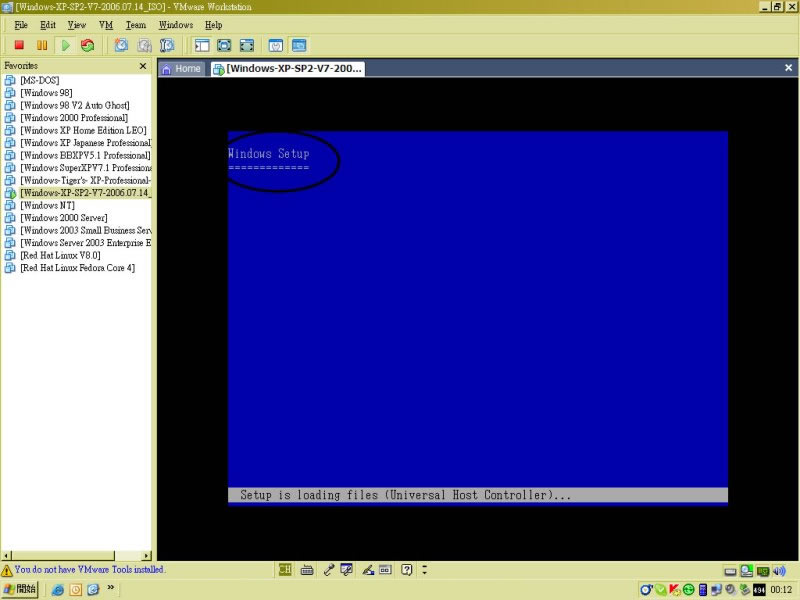Screen dimensions: 800x600
Task: Select [Windows XP Japanese Professional] entry
Action: click(x=78, y=143)
